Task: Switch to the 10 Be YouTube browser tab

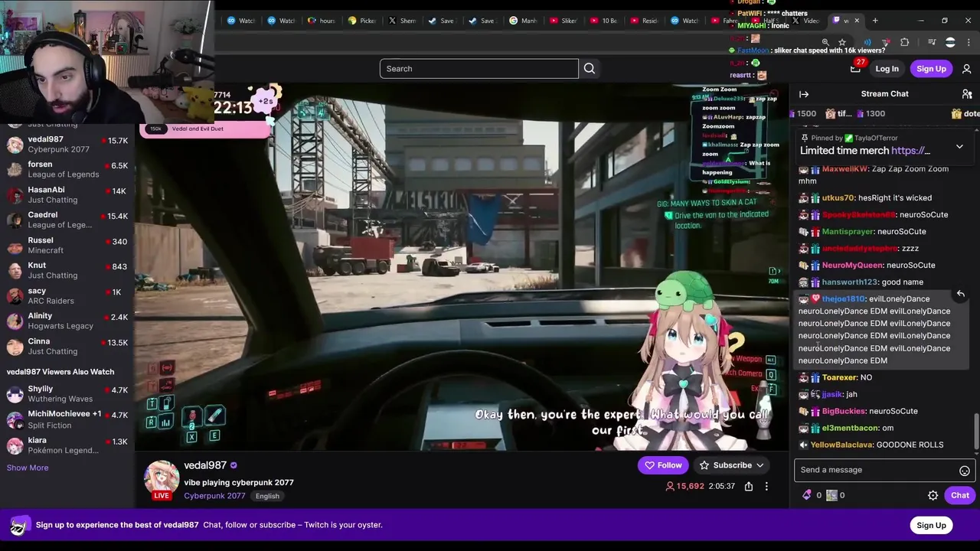Action: [603, 21]
